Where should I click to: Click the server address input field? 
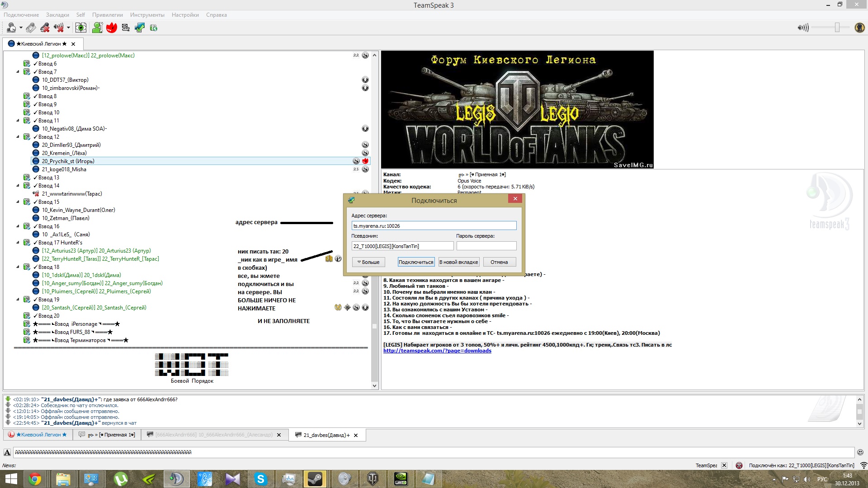click(434, 226)
